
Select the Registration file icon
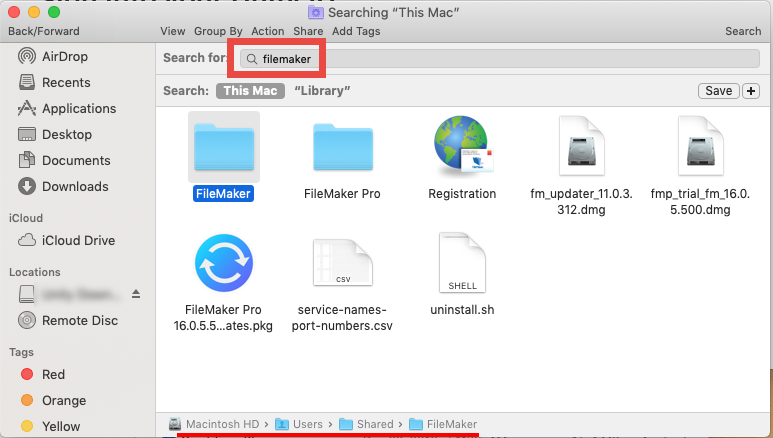click(462, 146)
